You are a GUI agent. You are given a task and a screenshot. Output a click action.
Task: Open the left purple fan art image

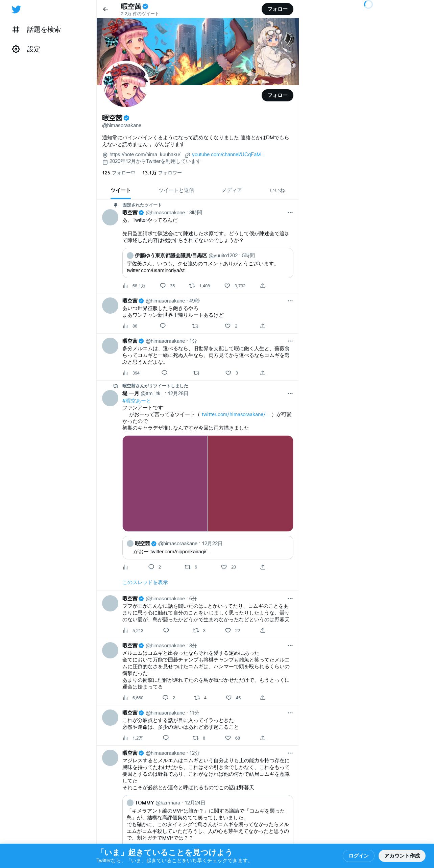165,483
